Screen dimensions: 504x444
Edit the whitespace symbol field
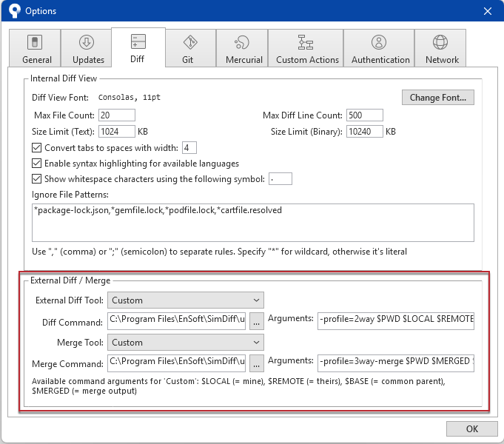pos(280,179)
